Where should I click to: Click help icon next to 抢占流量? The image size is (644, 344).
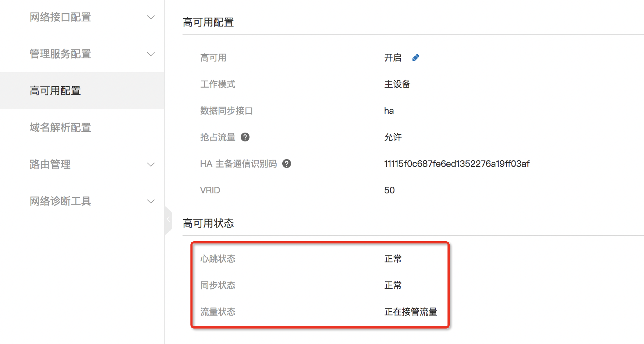(245, 137)
